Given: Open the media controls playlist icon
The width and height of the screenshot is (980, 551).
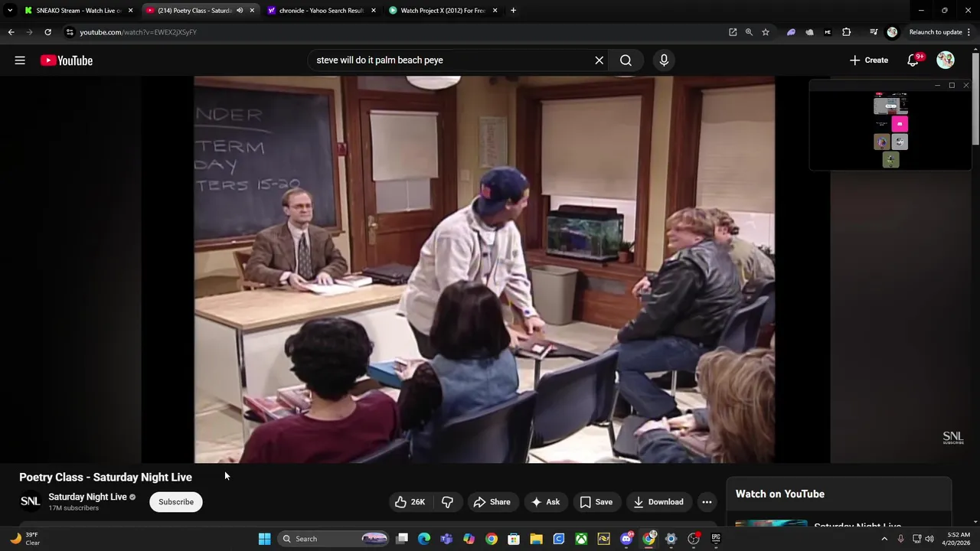Looking at the screenshot, I should pyautogui.click(x=874, y=32).
